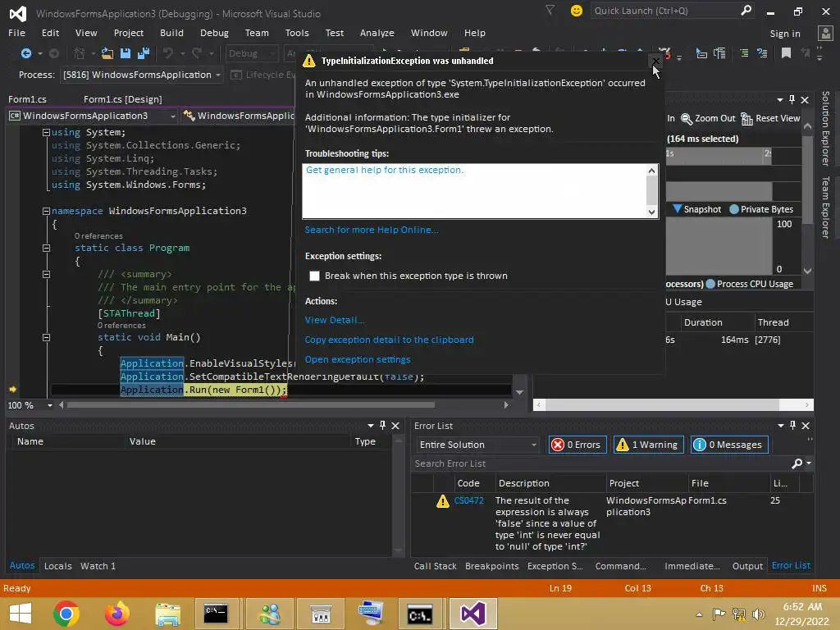
Task: Switch to the Breakpoints tab
Action: point(492,566)
